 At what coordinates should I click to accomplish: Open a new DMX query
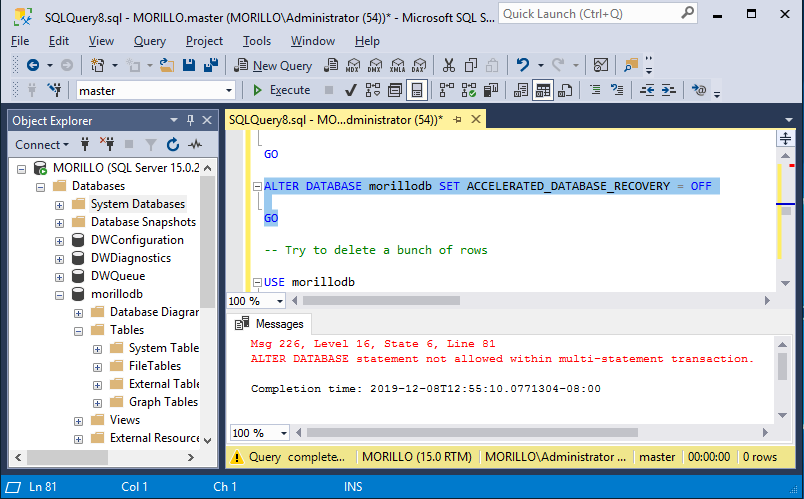click(375, 65)
